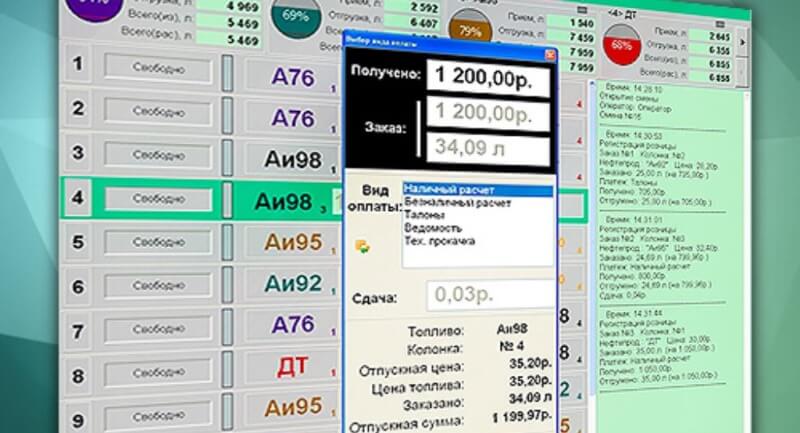
Task: Click the 'Получено' amount field
Action: 488,78
